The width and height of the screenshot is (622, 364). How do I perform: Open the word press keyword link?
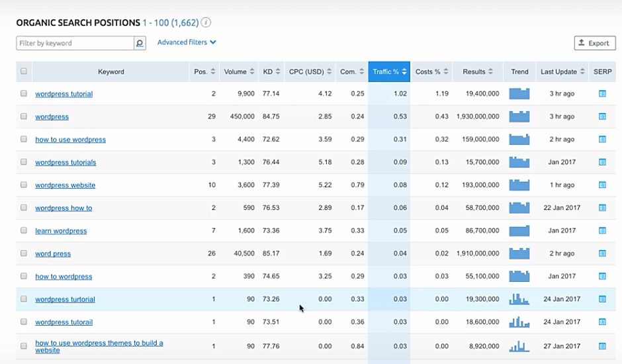tap(53, 253)
